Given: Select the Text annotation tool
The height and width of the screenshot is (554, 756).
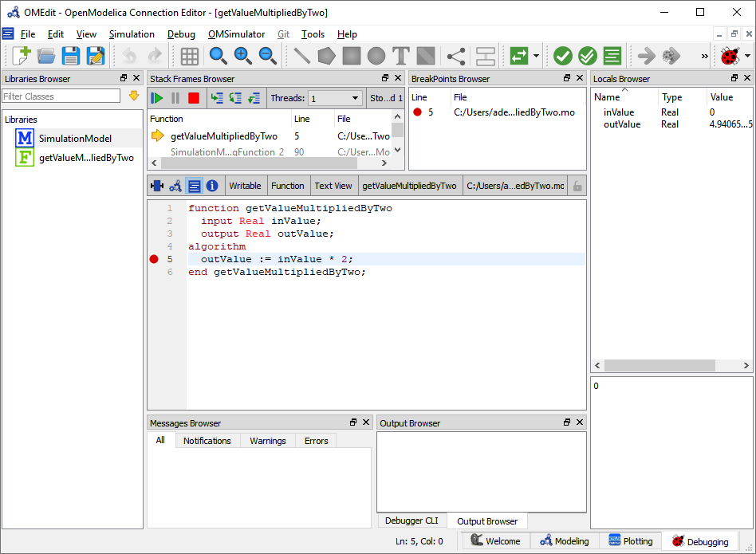Looking at the screenshot, I should [400, 56].
